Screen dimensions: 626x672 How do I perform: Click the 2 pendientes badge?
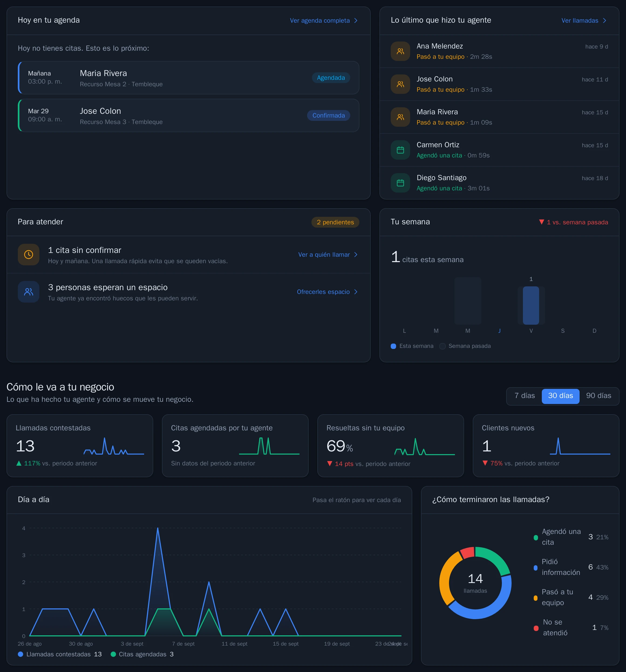click(x=335, y=222)
